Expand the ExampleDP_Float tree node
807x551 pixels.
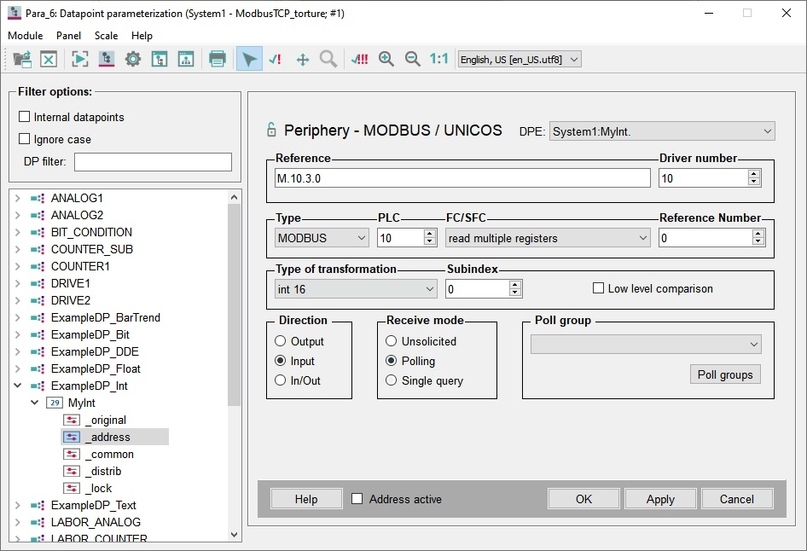[x=17, y=369]
